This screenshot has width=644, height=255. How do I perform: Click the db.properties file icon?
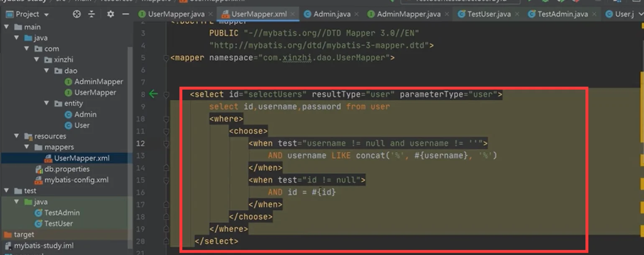38,169
